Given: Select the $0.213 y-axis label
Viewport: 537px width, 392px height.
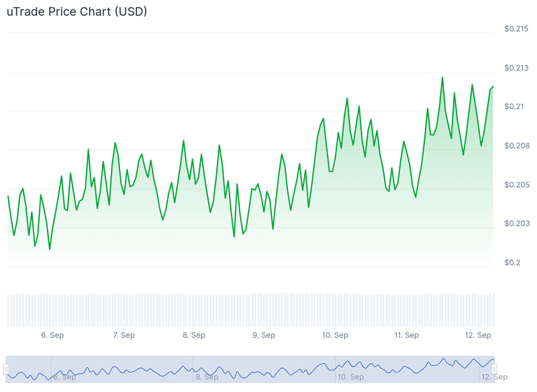Looking at the screenshot, I should coord(516,68).
